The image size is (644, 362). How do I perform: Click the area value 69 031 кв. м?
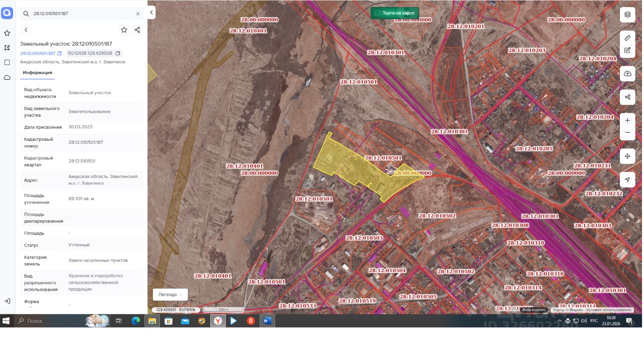click(x=82, y=199)
